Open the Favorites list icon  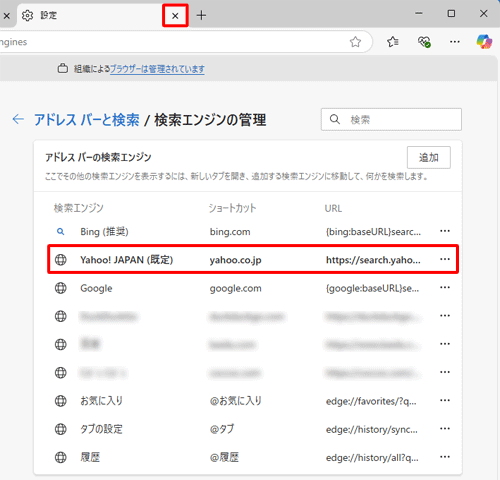(393, 42)
